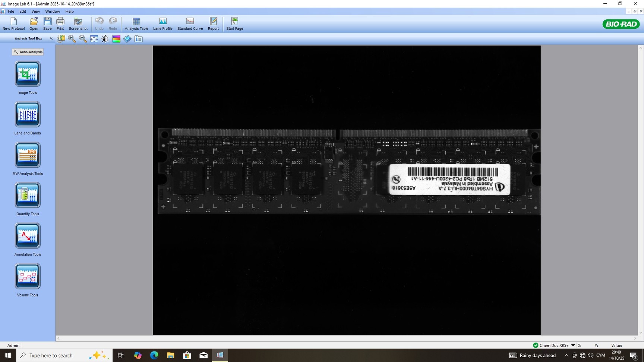This screenshot has width=644, height=362.
Task: Click the zoom out magnifier icon
Action: pyautogui.click(x=83, y=39)
